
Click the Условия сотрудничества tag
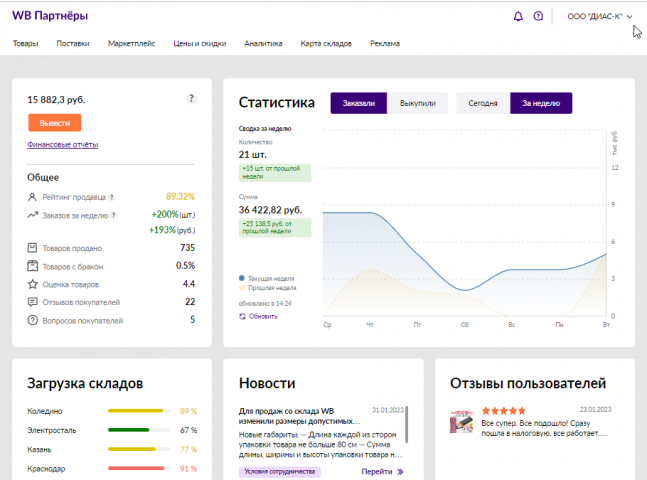(279, 471)
